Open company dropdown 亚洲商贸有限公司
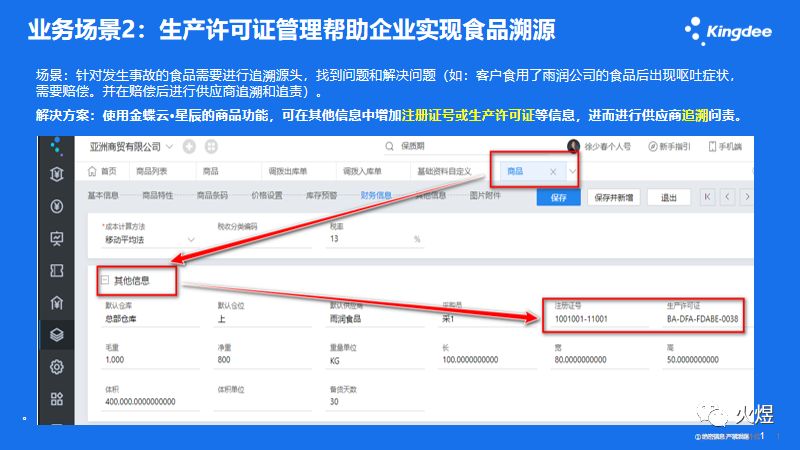Screen dimensions: 800x450 131,147
